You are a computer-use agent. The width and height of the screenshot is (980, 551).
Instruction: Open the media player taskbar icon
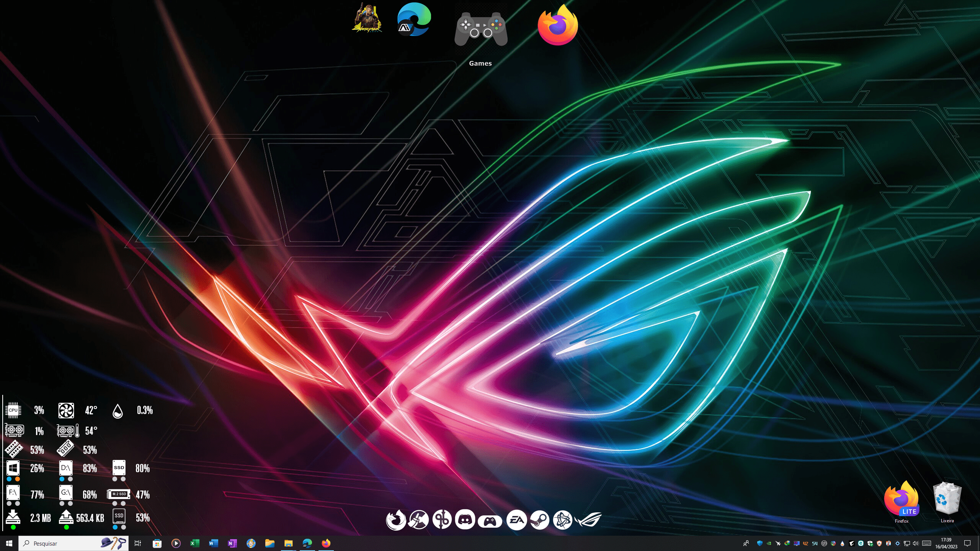tap(176, 543)
